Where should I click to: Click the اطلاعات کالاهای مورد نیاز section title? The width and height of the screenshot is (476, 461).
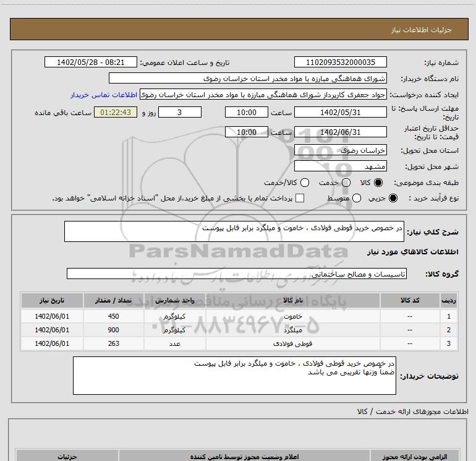click(412, 252)
